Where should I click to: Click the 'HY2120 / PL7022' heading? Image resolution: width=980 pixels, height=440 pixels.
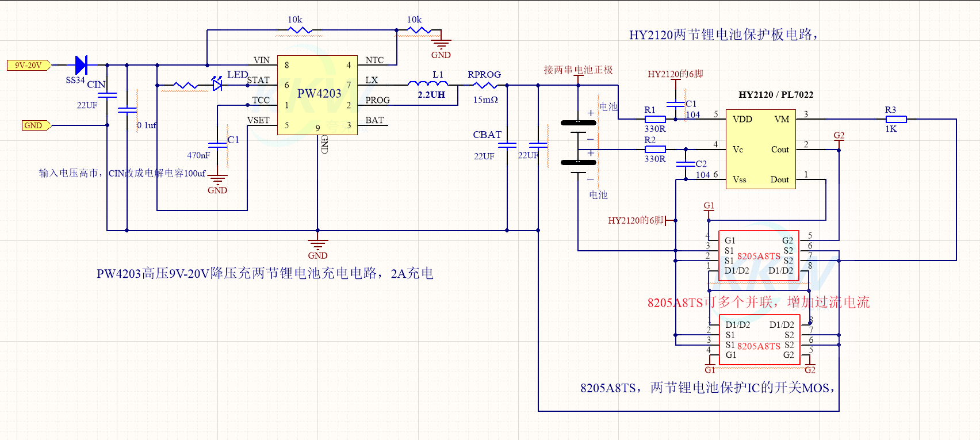pos(776,94)
